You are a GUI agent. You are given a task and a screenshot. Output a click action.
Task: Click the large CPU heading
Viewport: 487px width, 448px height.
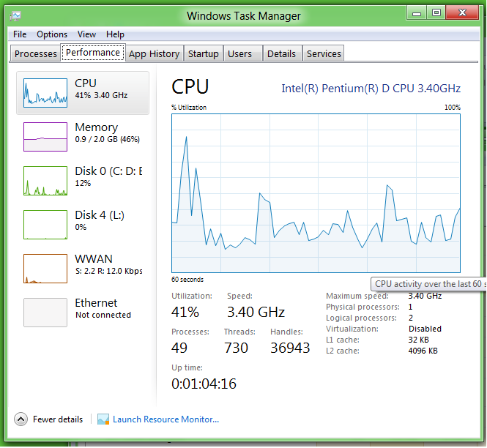tap(190, 86)
